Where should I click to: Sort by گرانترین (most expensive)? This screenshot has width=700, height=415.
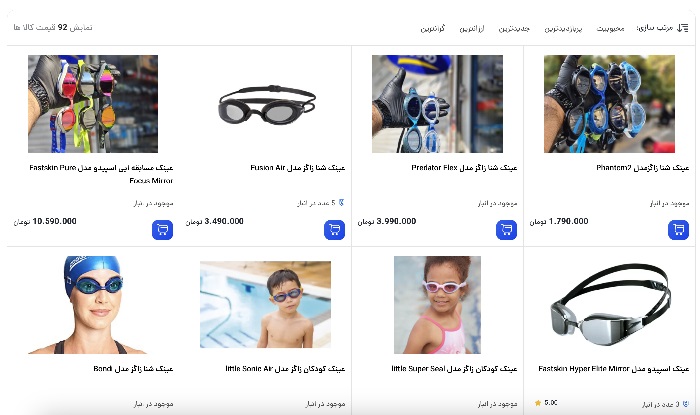point(433,29)
